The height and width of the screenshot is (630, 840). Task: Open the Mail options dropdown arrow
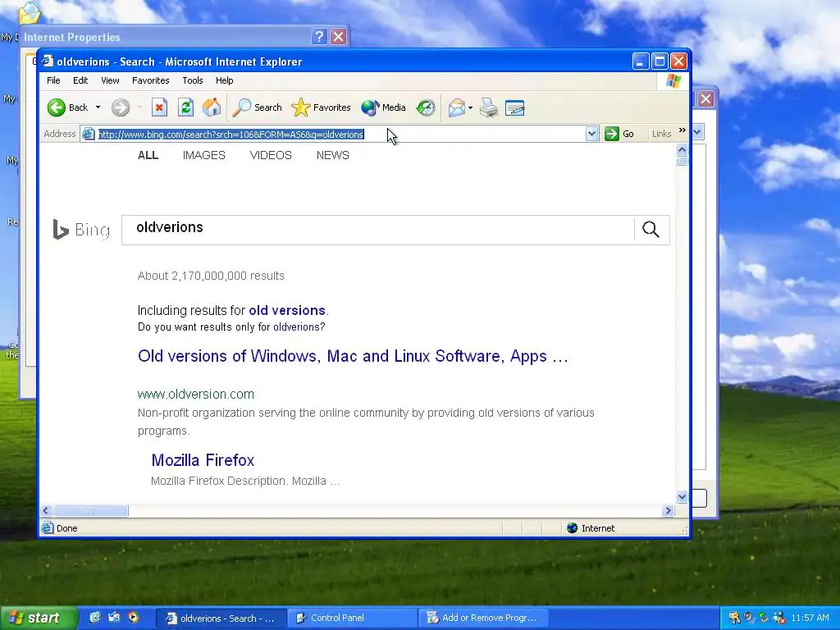[470, 107]
